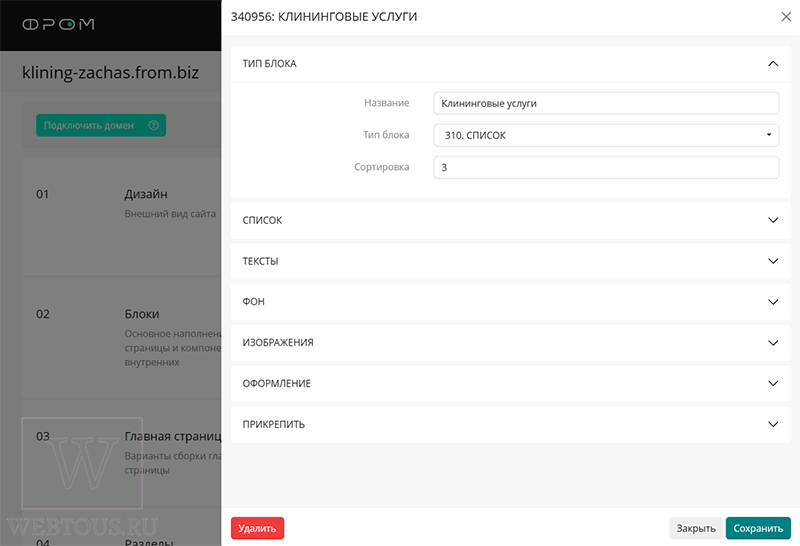Expand the СПИСОК section
The width and height of the screenshot is (800, 546).
(511, 220)
